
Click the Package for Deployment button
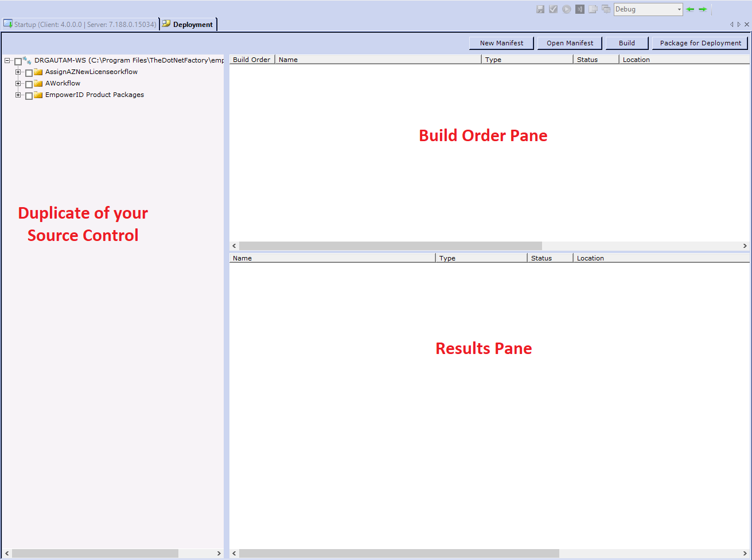700,43
